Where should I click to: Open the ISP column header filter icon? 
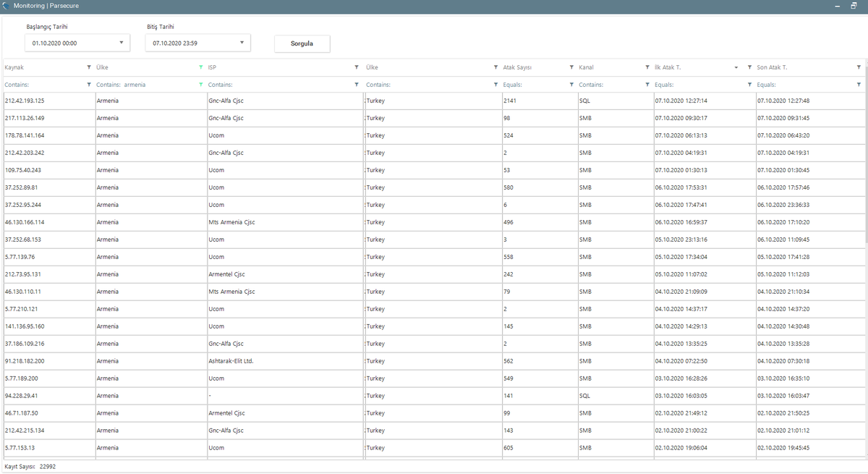point(357,67)
